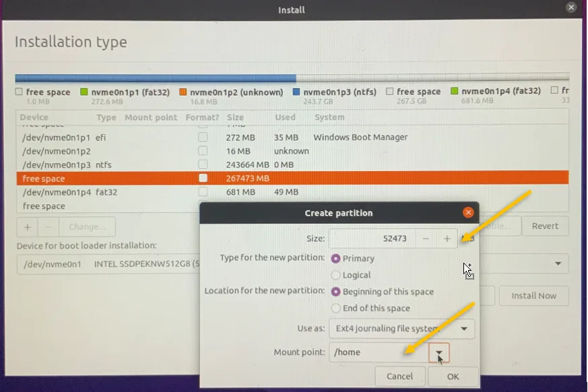The image size is (588, 392).
Task: Close the Create partition dialog
Action: point(468,213)
